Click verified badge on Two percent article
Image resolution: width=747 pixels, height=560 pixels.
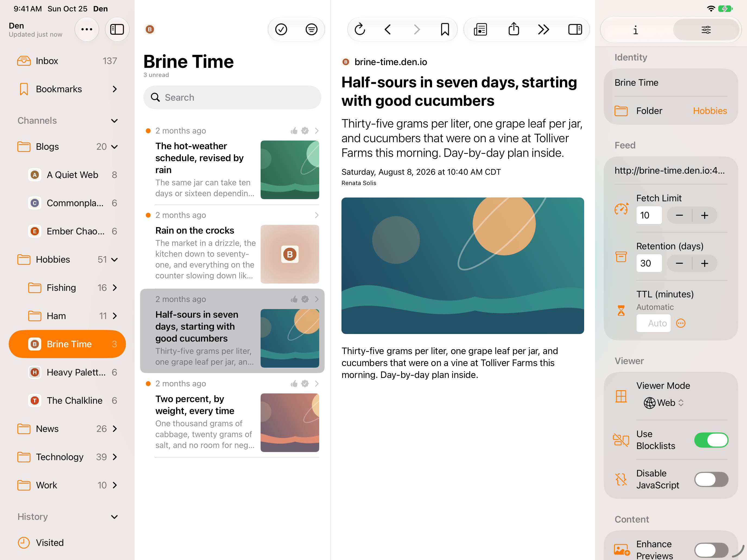coord(305,383)
